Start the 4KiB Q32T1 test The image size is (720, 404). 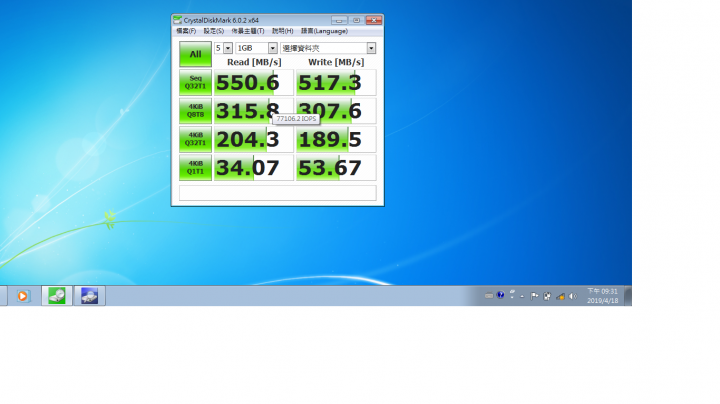(x=195, y=139)
